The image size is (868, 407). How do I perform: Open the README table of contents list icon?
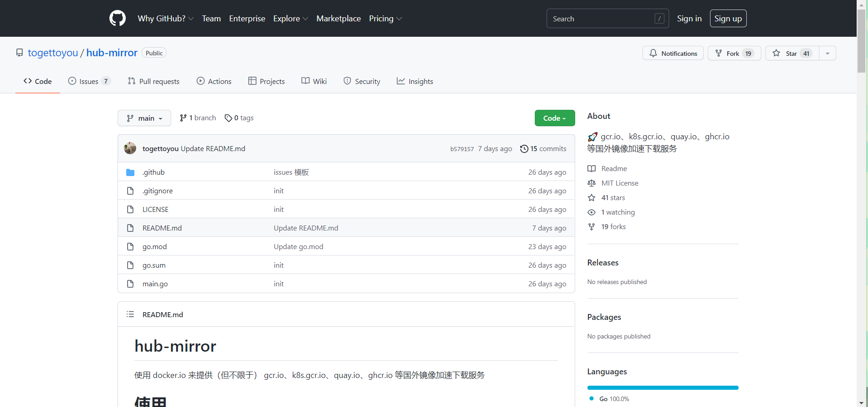pos(130,314)
